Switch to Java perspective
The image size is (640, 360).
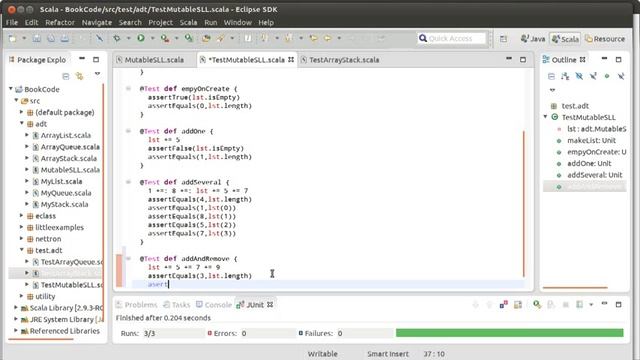pos(533,39)
